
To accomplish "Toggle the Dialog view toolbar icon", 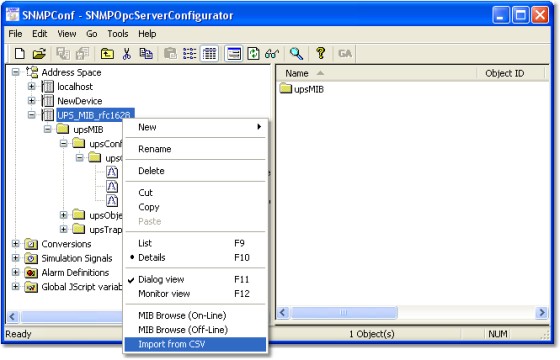I will pyautogui.click(x=234, y=54).
